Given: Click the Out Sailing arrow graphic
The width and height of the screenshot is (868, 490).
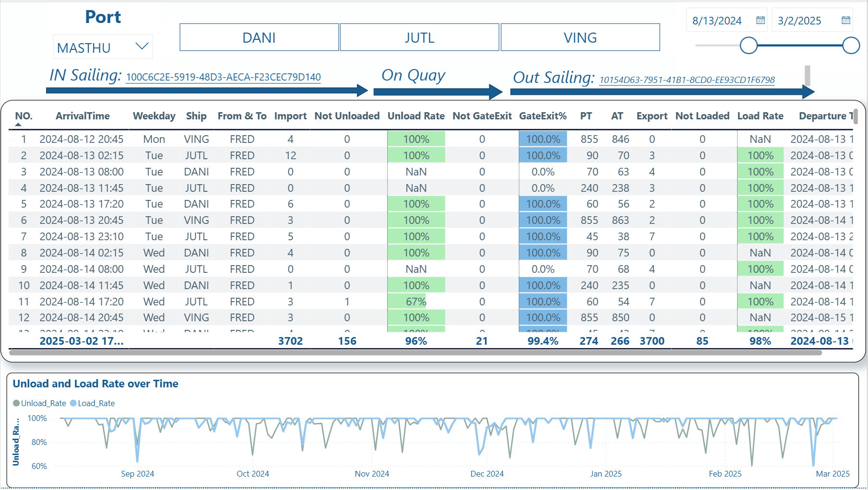Looking at the screenshot, I should (661, 92).
